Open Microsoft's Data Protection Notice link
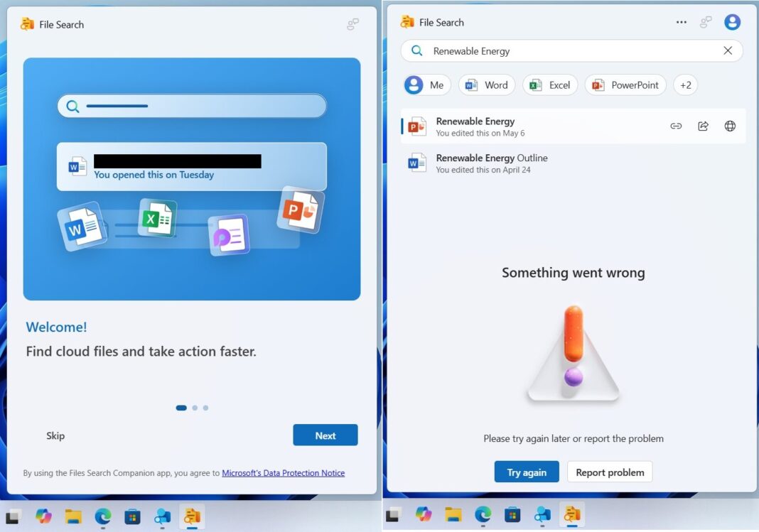759x532 pixels. point(284,472)
